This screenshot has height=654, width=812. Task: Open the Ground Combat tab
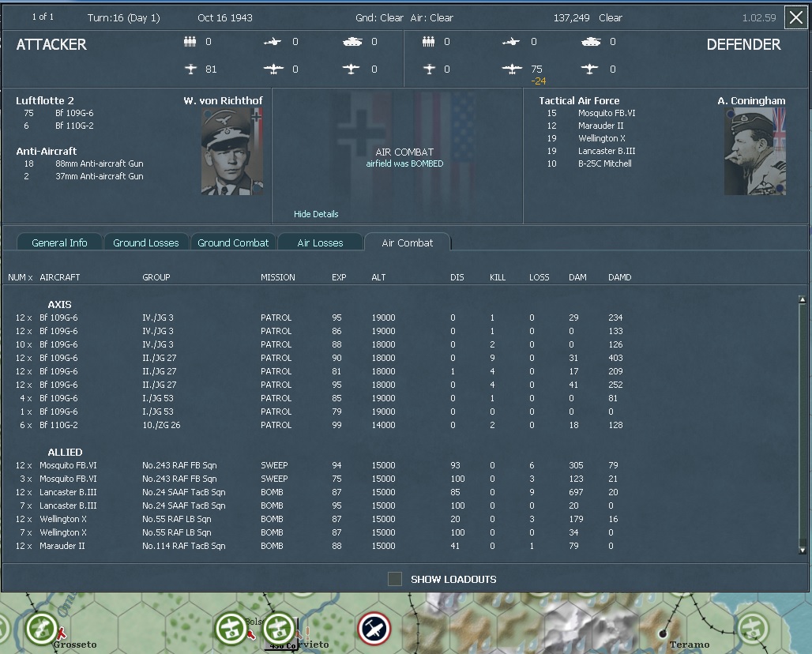[x=234, y=242]
